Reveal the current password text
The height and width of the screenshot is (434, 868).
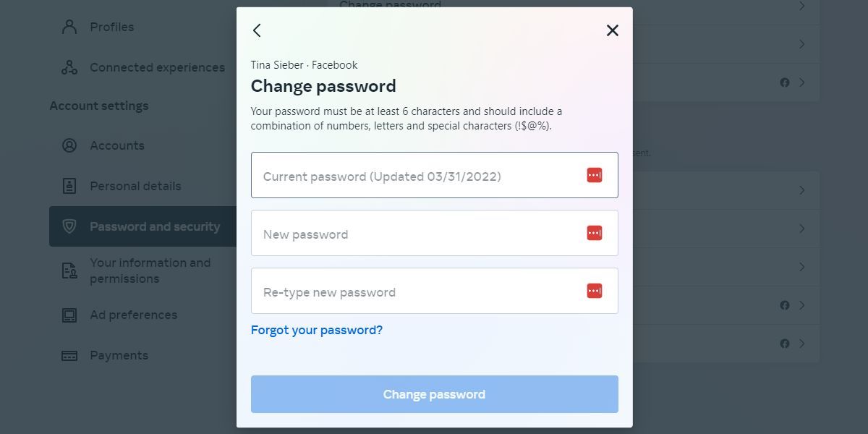point(593,174)
